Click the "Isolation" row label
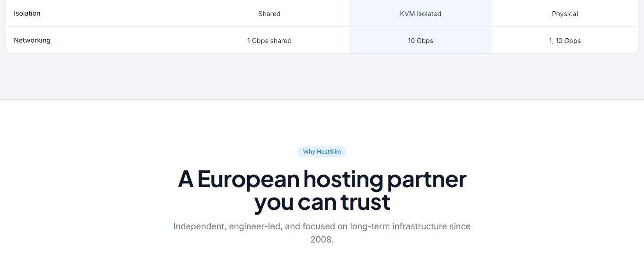The image size is (644, 260). pos(27,14)
